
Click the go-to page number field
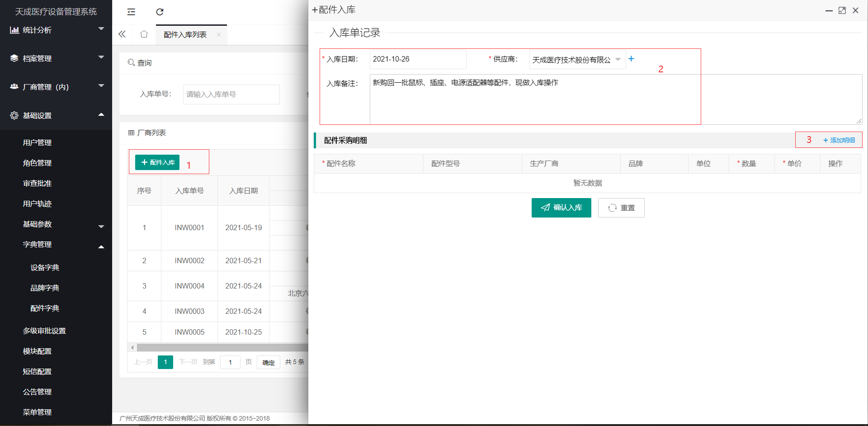pyautogui.click(x=230, y=362)
